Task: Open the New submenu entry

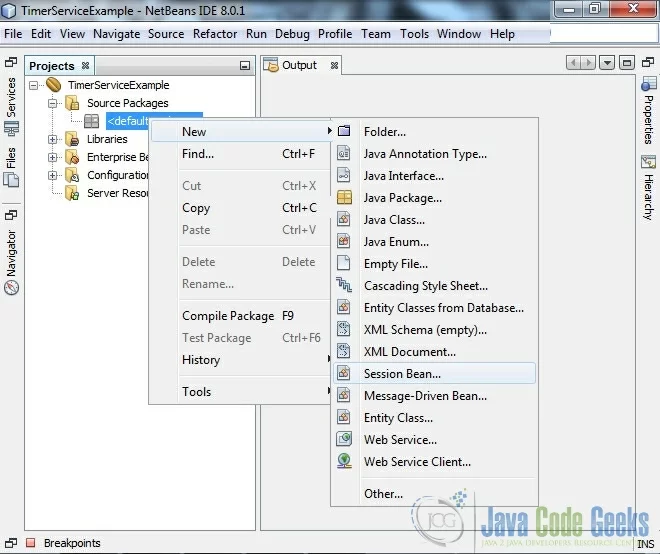Action: (242, 131)
